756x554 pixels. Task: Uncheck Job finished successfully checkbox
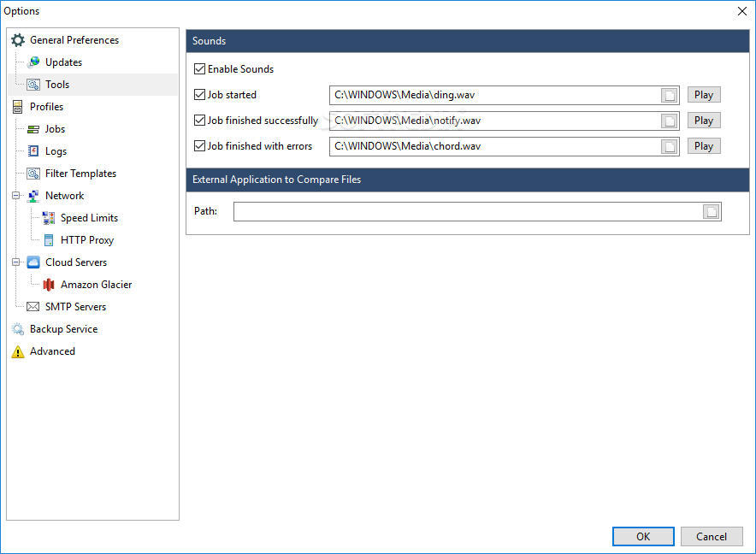[199, 120]
